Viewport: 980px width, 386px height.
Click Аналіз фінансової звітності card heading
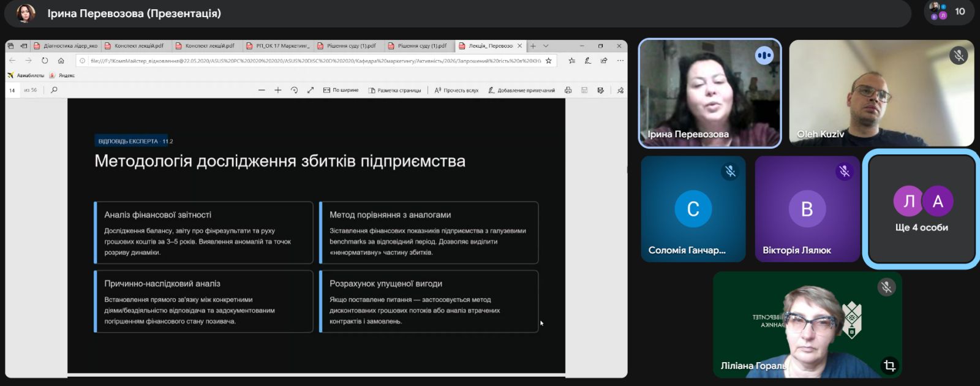(157, 215)
